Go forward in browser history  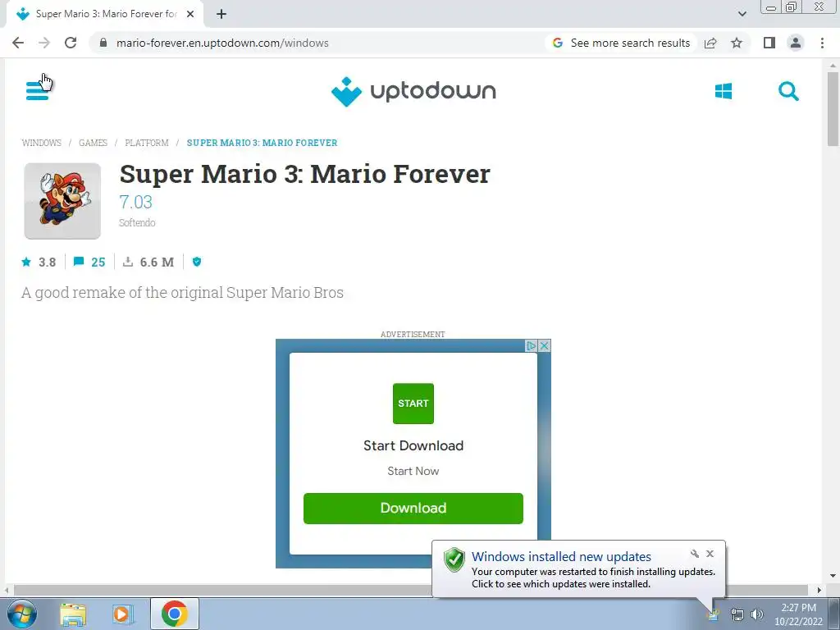click(44, 43)
